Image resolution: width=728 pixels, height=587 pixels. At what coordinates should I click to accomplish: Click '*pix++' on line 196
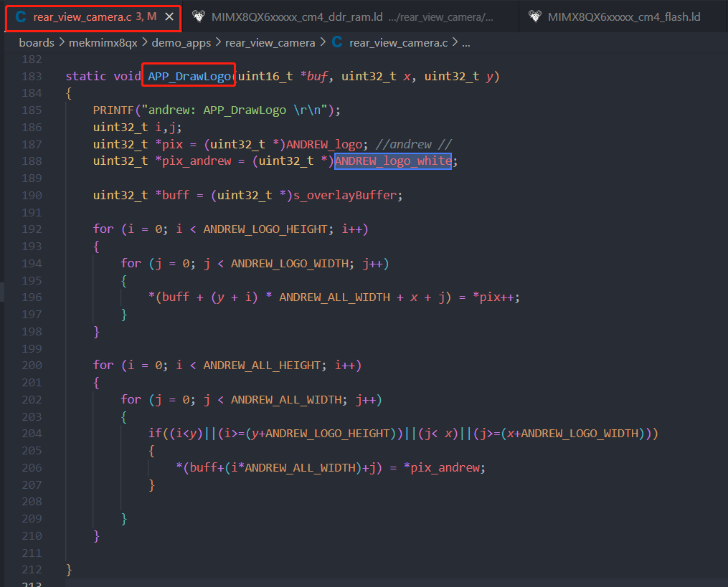(x=493, y=297)
